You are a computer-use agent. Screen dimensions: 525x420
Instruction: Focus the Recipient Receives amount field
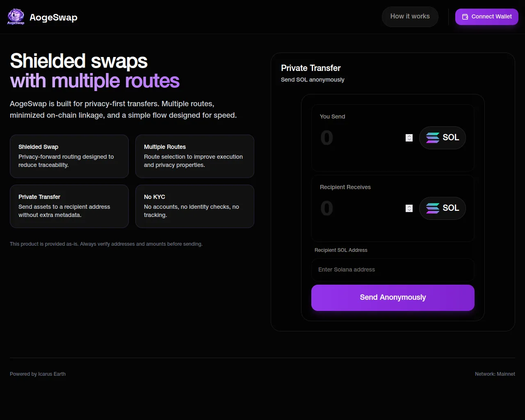361,208
